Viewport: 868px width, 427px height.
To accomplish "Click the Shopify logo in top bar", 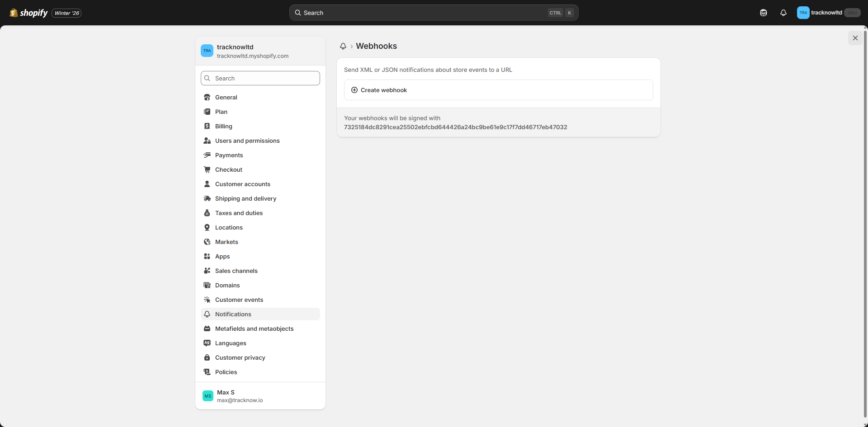I will pyautogui.click(x=28, y=13).
